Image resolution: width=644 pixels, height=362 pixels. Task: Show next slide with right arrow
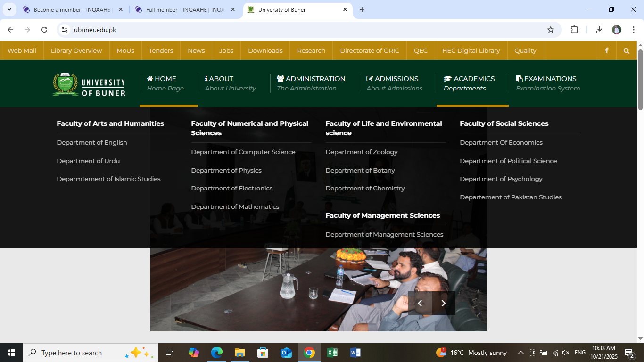(443, 303)
